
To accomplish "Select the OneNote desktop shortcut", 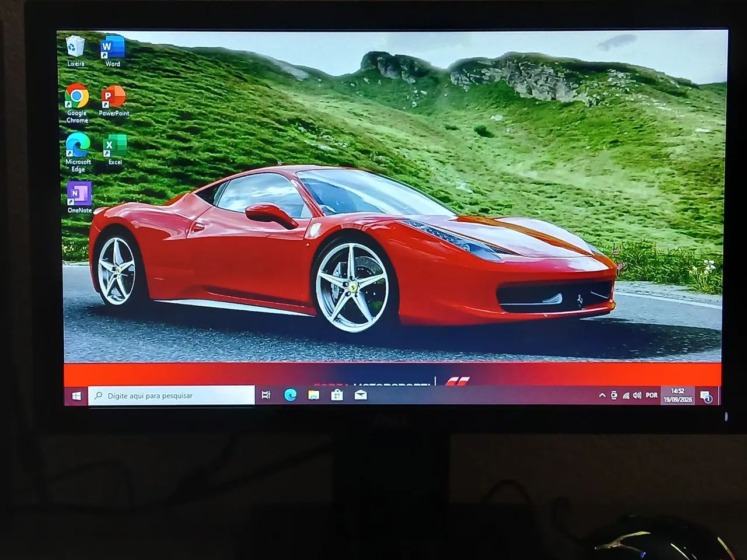I will tap(79, 197).
